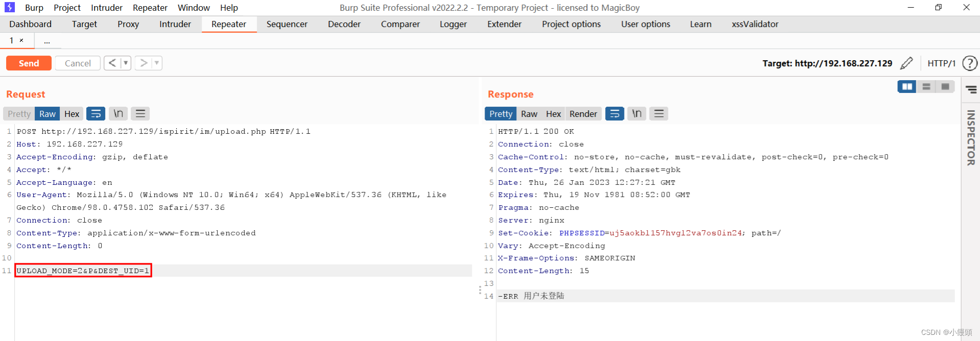Toggle word wrap icon in Request panel

pos(95,114)
